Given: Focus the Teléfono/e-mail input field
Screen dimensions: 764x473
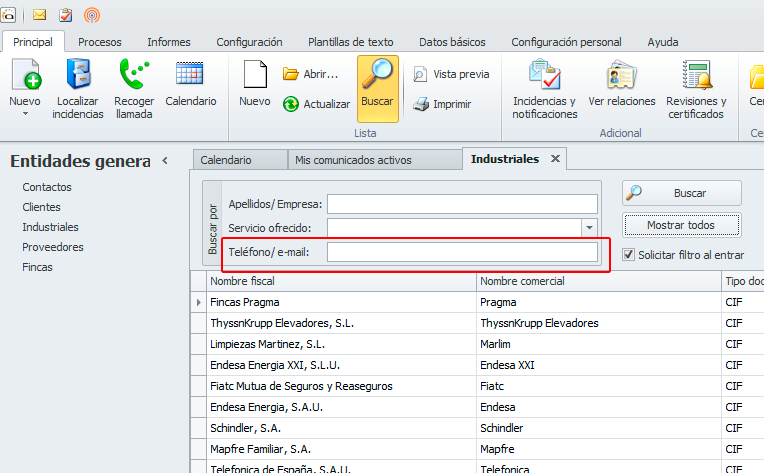Looking at the screenshot, I should (462, 252).
